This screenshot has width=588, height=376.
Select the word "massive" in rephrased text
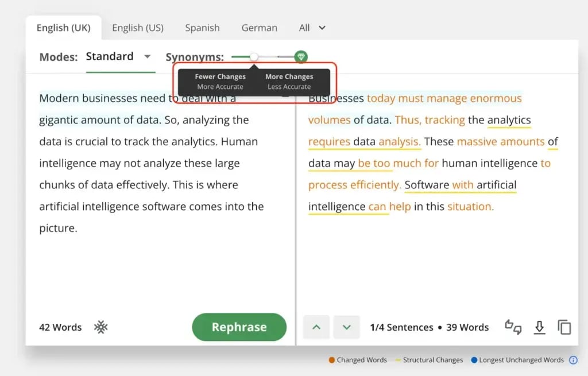477,142
